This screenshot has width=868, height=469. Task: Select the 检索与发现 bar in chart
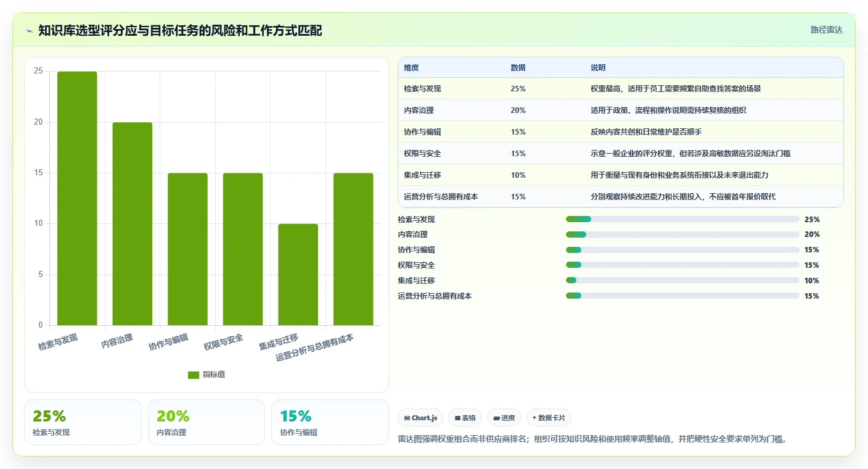pos(77,198)
